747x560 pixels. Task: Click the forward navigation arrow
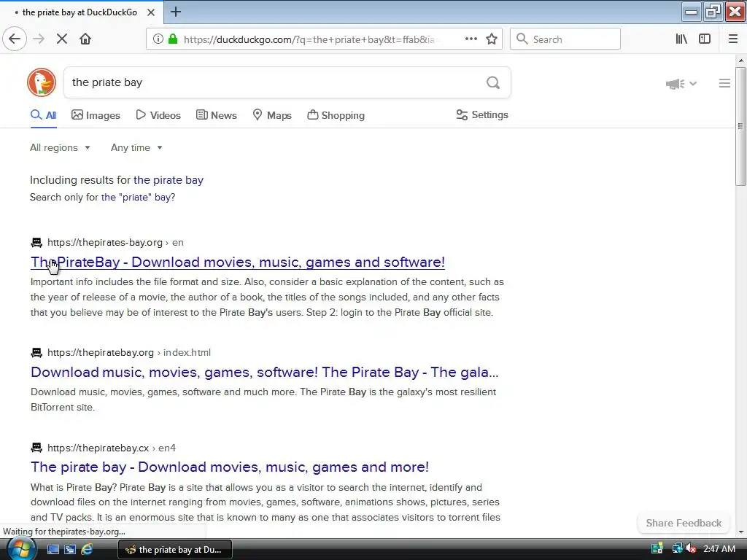39,39
